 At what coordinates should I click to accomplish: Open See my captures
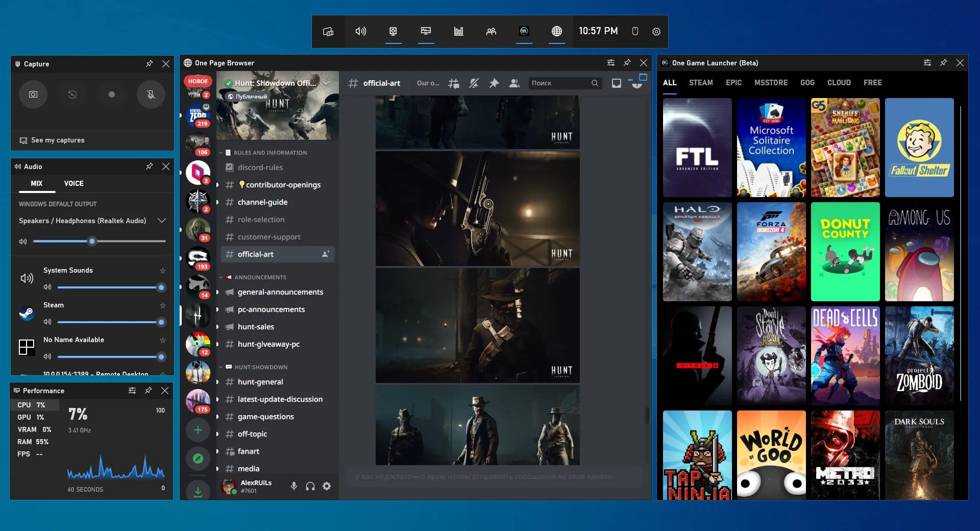coord(52,140)
